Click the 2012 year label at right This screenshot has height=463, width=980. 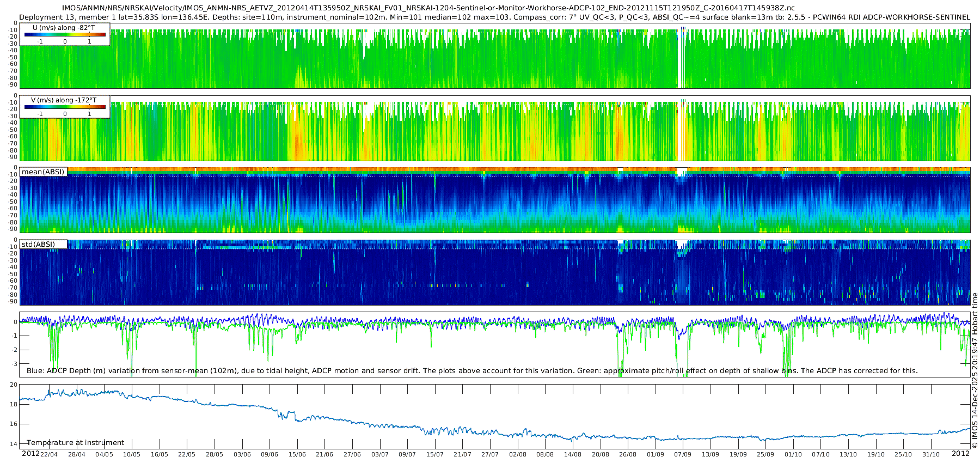pyautogui.click(x=960, y=454)
